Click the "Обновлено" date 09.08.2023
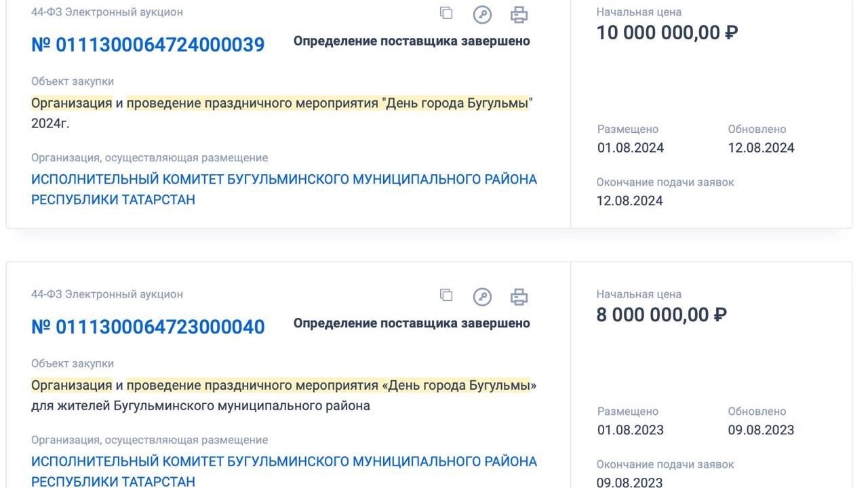Screen dimensions: 868x488 pyautogui.click(x=761, y=430)
